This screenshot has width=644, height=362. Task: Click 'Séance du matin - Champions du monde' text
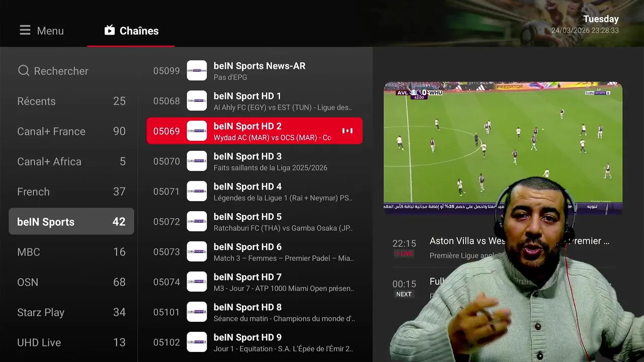(x=284, y=319)
